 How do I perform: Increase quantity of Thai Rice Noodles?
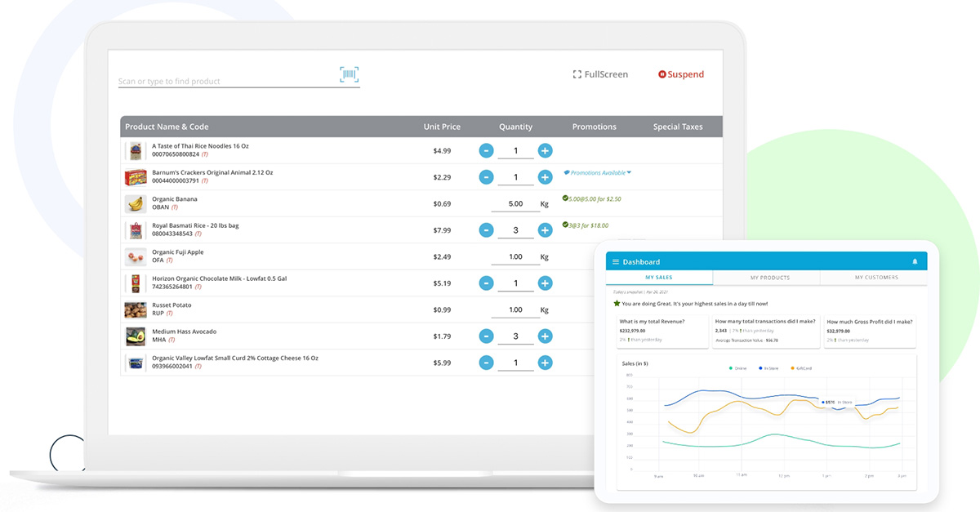click(x=546, y=151)
